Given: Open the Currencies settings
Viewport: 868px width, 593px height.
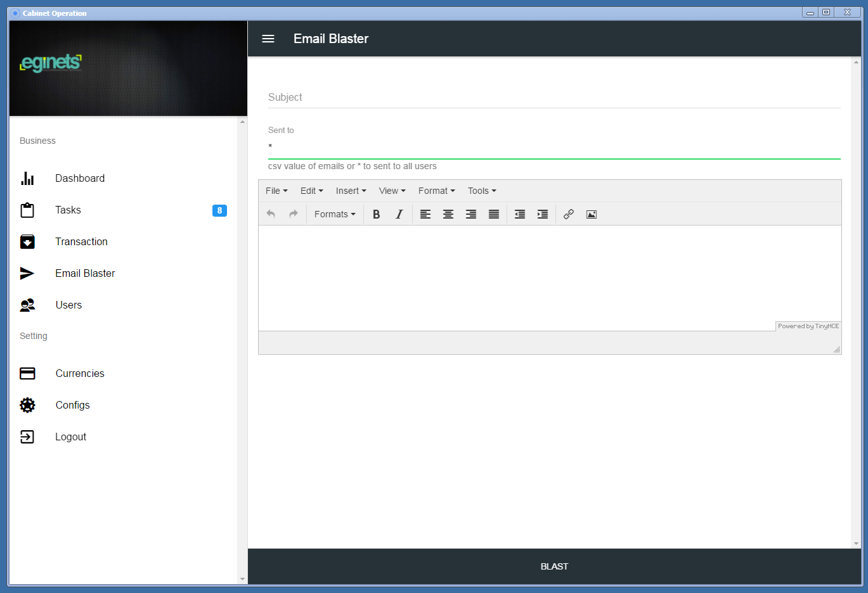Looking at the screenshot, I should [x=80, y=373].
